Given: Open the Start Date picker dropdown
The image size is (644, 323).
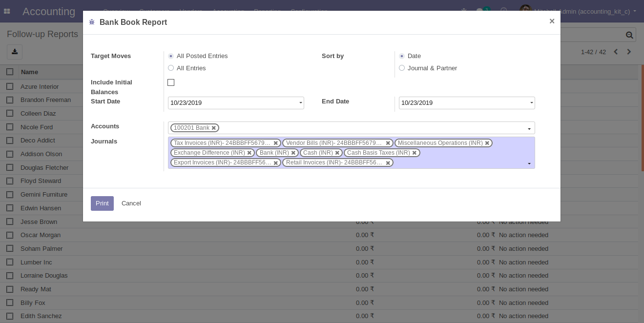Looking at the screenshot, I should click(x=300, y=103).
